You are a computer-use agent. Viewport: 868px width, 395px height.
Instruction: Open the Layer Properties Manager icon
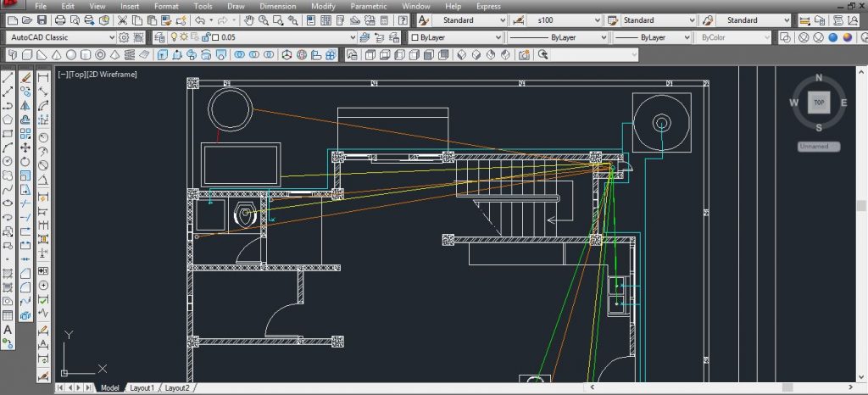[x=159, y=37]
